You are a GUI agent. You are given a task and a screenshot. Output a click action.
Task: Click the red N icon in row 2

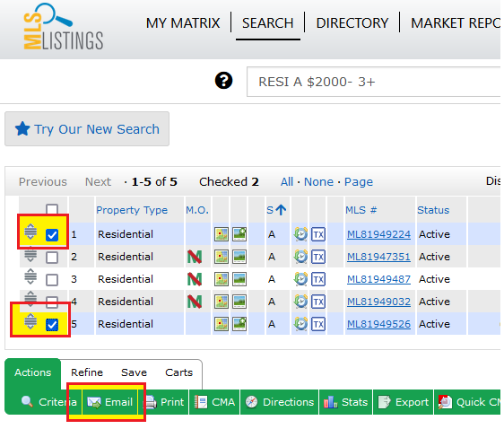coord(195,257)
